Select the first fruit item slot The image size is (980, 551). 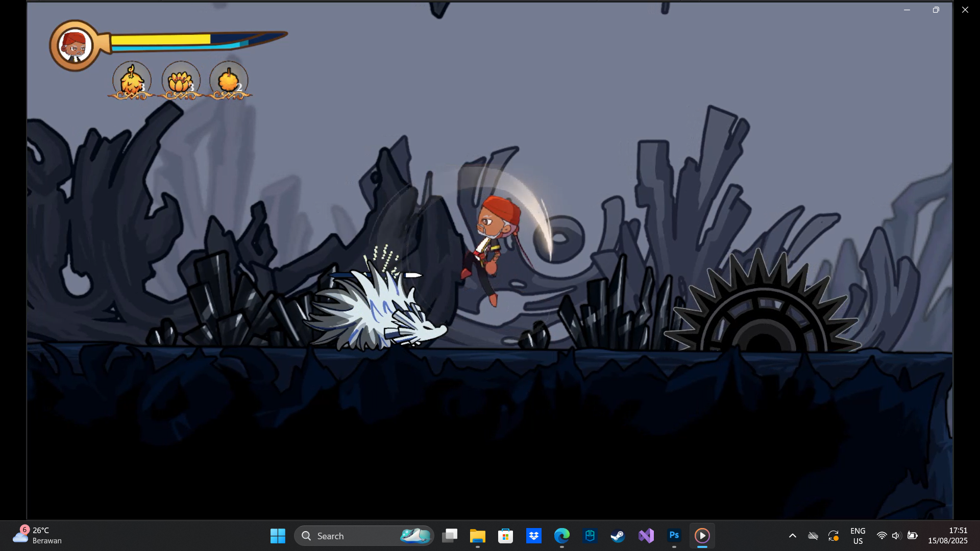132,81
